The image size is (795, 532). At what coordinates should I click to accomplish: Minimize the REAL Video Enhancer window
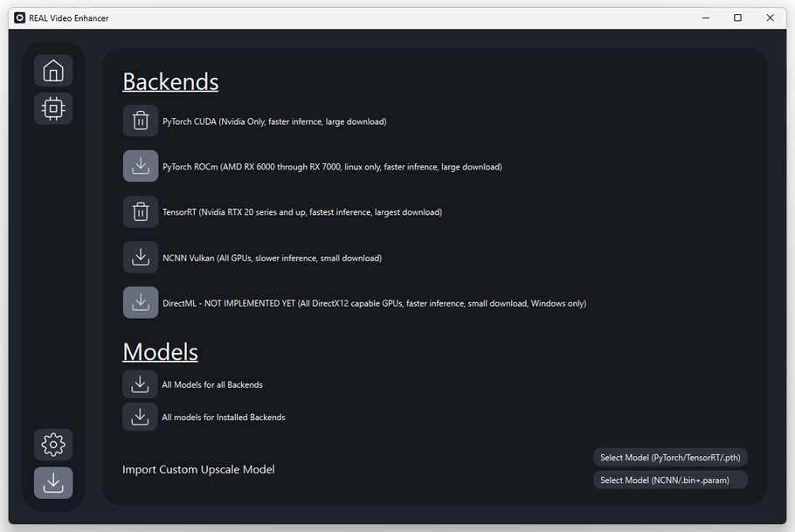(x=706, y=18)
